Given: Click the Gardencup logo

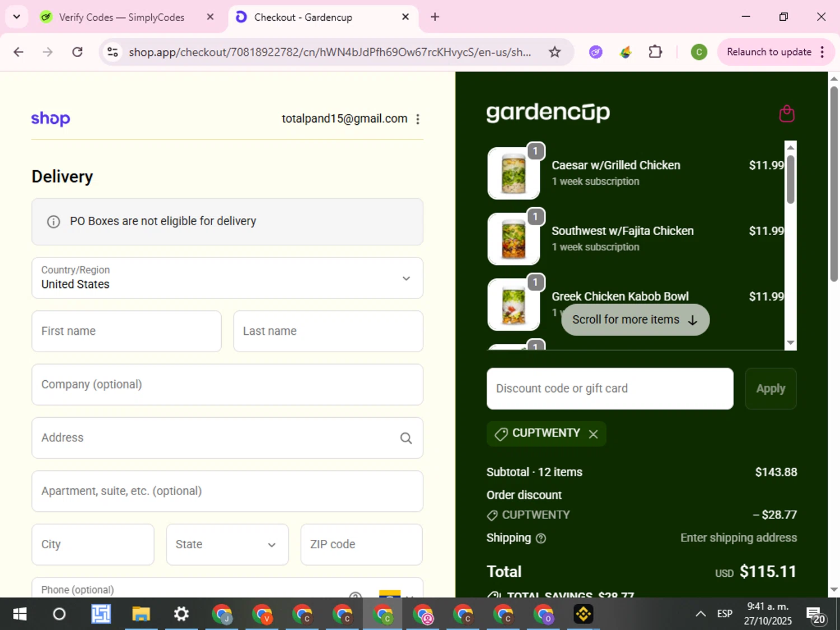Looking at the screenshot, I should click(x=548, y=112).
